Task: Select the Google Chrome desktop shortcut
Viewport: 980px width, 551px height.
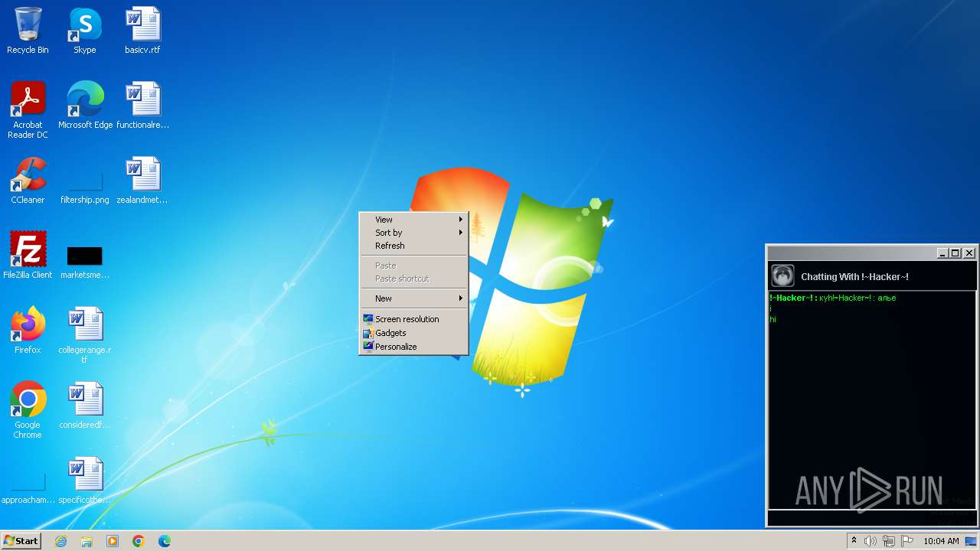Action: [x=28, y=410]
